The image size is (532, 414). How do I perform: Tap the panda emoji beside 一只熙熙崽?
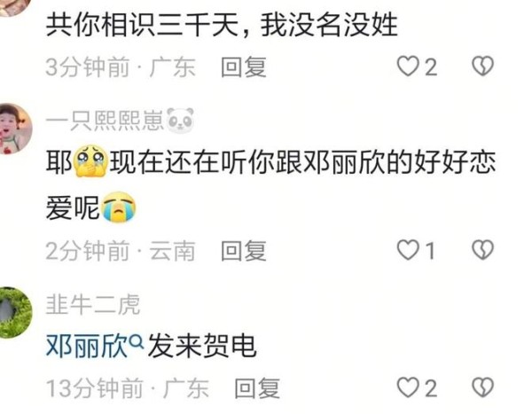click(181, 121)
